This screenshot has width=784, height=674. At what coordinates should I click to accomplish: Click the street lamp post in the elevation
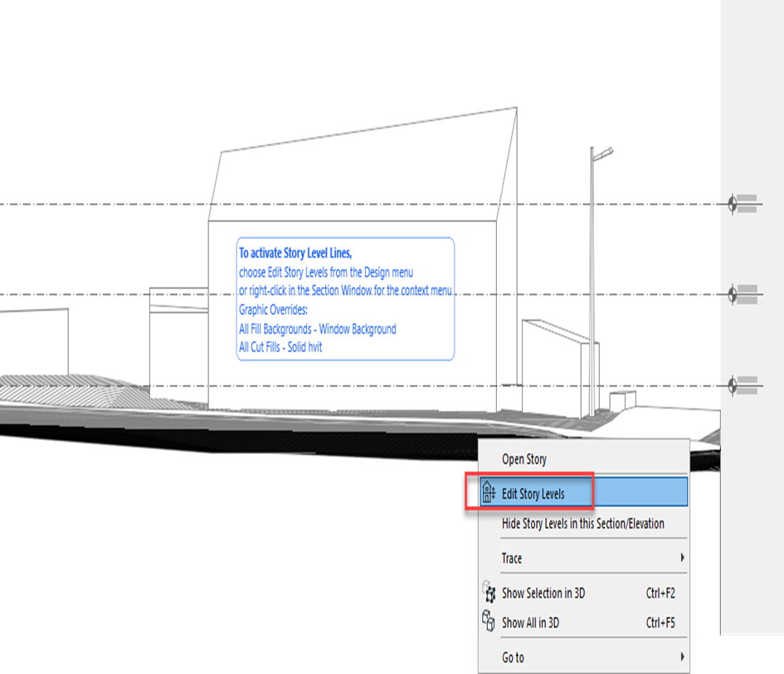pyautogui.click(x=592, y=281)
